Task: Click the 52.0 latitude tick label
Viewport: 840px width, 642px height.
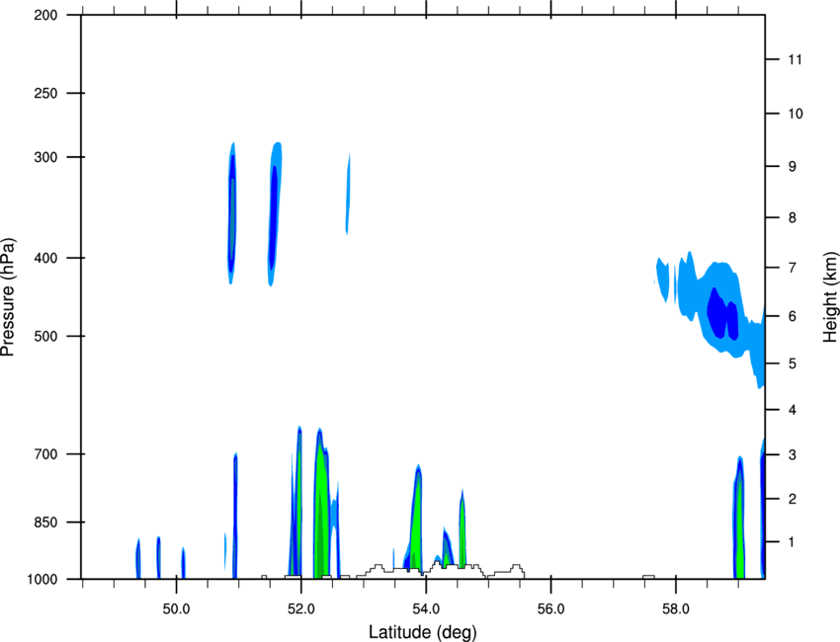Action: 301,609
